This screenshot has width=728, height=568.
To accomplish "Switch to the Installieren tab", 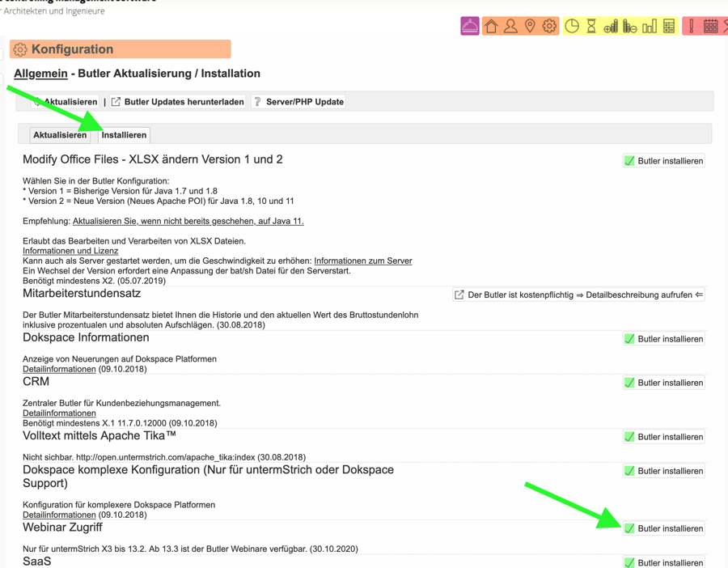I will (124, 134).
